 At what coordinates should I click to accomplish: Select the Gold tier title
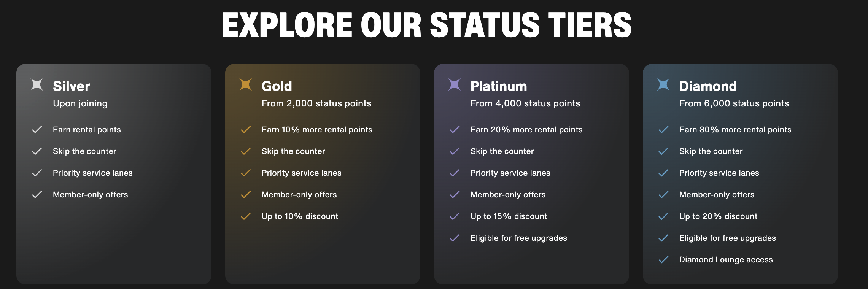[277, 86]
